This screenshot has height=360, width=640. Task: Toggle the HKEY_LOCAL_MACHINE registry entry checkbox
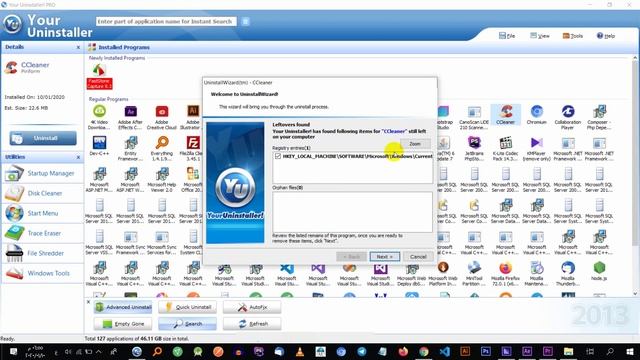click(x=278, y=156)
